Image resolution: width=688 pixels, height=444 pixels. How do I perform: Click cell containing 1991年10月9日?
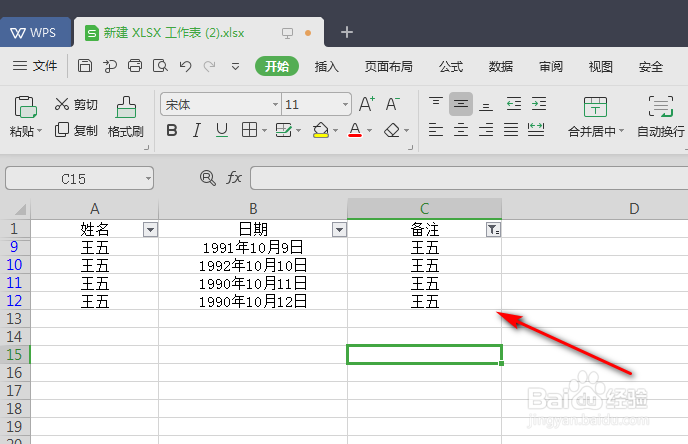253,247
